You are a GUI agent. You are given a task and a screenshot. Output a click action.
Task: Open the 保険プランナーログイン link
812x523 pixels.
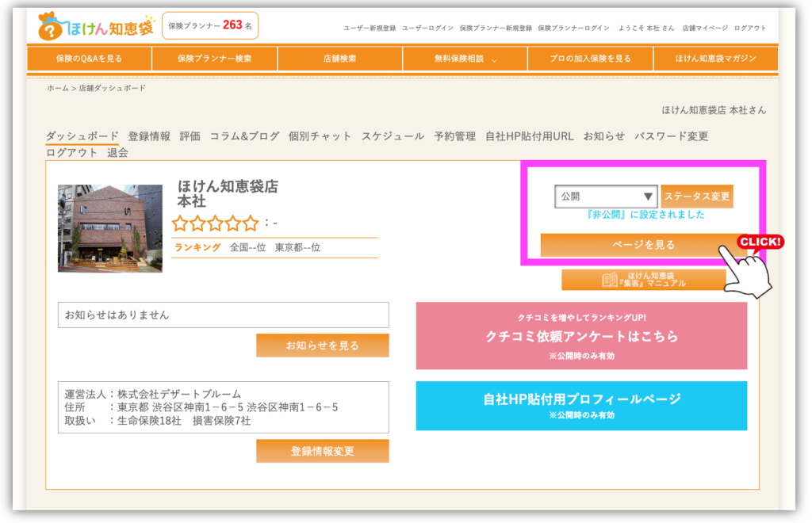click(x=574, y=28)
